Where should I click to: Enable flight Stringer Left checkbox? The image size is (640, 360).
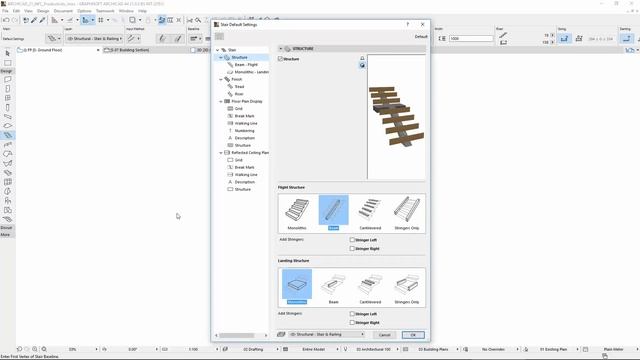pyautogui.click(x=352, y=240)
